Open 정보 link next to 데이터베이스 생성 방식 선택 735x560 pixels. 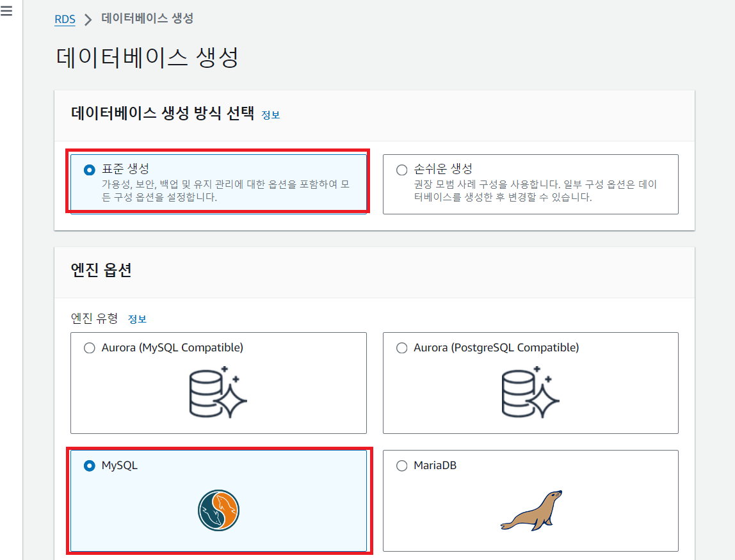(x=270, y=115)
